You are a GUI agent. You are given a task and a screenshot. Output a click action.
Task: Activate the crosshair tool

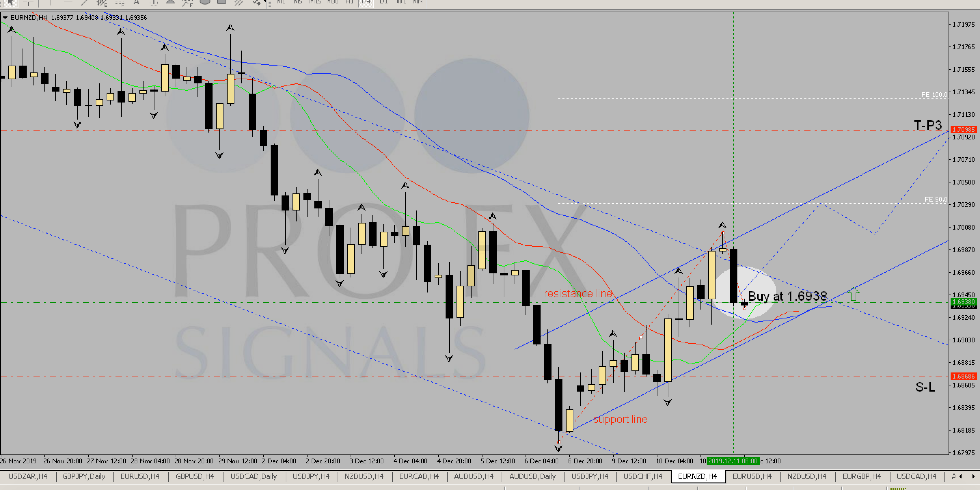coord(29,2)
